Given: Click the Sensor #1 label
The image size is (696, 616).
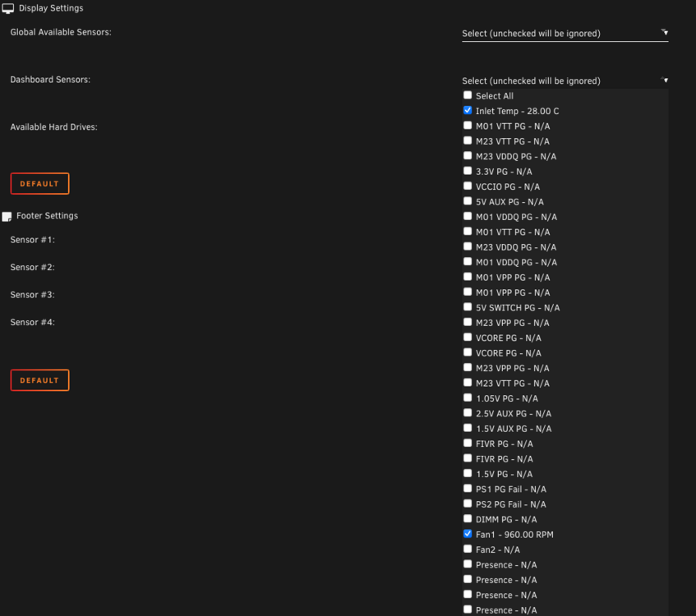Looking at the screenshot, I should pos(32,240).
